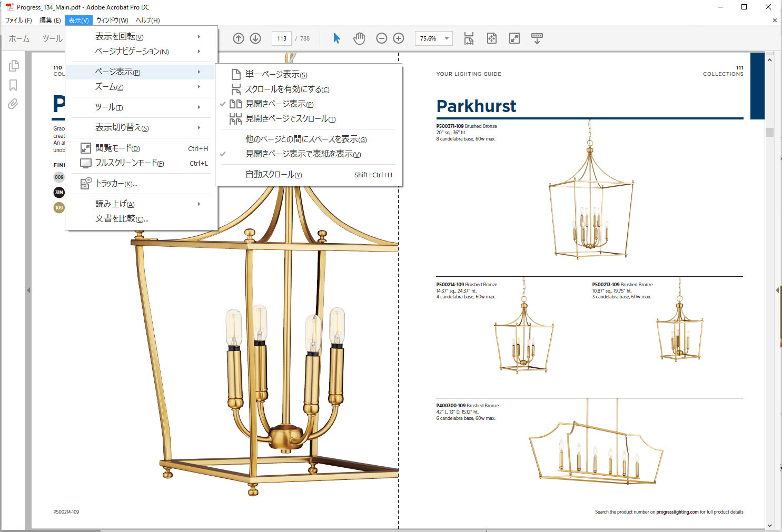Close the document with small X
Screen dimensions: 782x532
coord(775,20)
